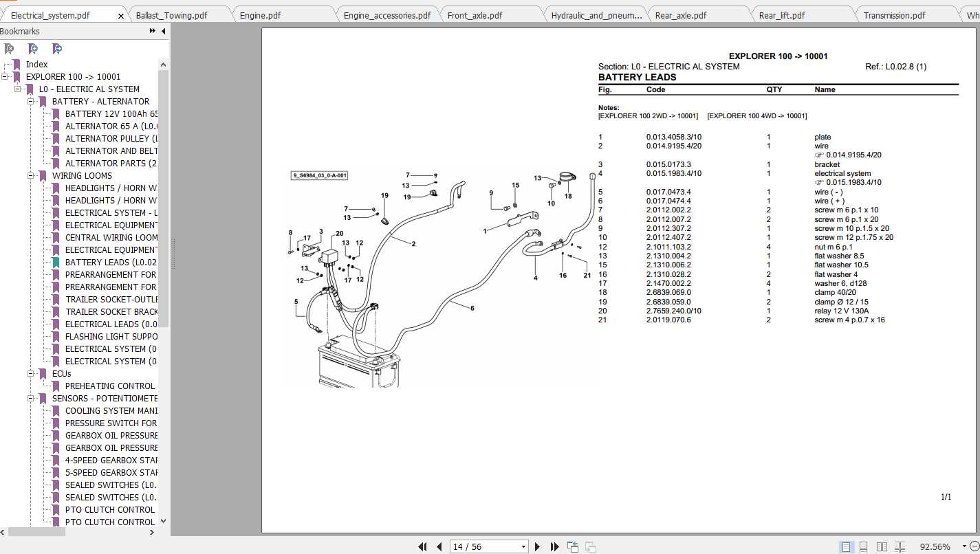
Task: Click the BATTERY LEADS bookmark icon
Action: pyautogui.click(x=56, y=263)
